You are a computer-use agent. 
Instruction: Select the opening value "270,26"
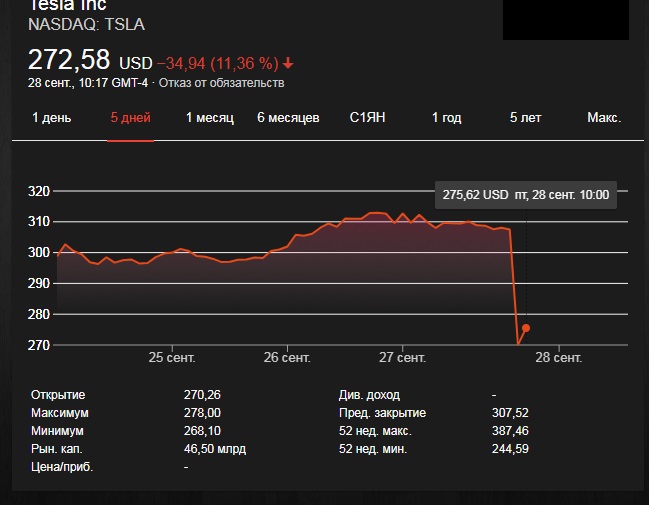(202, 395)
